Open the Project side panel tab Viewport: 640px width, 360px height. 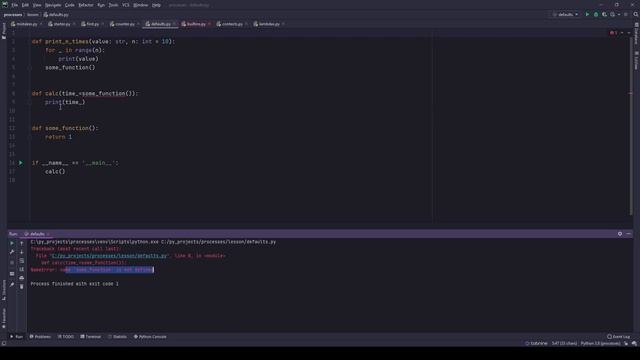4,31
